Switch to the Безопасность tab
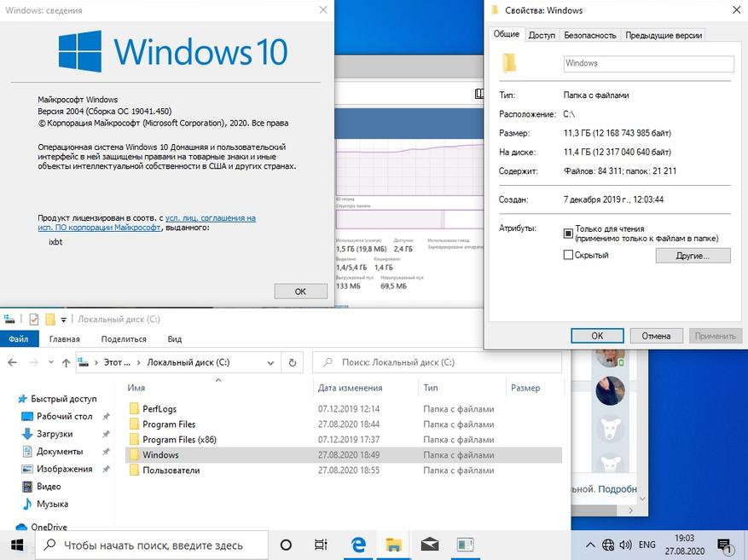Viewport: 748px width, 560px height. [590, 35]
